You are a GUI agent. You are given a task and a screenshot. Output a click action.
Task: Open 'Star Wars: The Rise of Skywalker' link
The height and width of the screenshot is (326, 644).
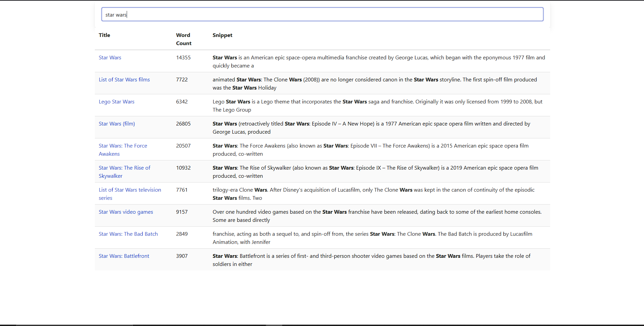124,172
